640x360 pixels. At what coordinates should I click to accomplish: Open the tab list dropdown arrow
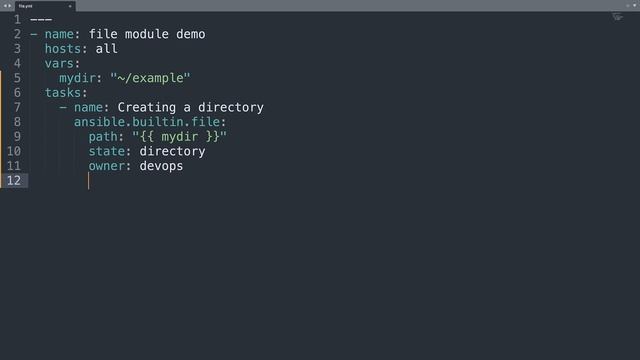click(635, 5)
